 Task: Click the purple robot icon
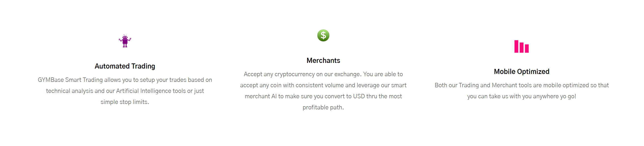pos(125,41)
